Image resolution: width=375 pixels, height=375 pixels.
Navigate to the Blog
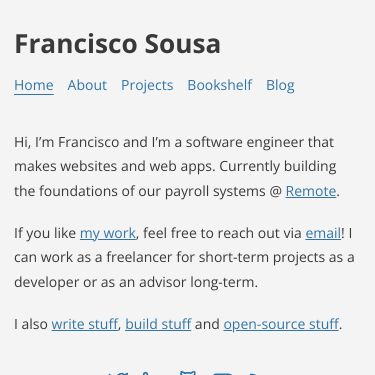(x=280, y=85)
